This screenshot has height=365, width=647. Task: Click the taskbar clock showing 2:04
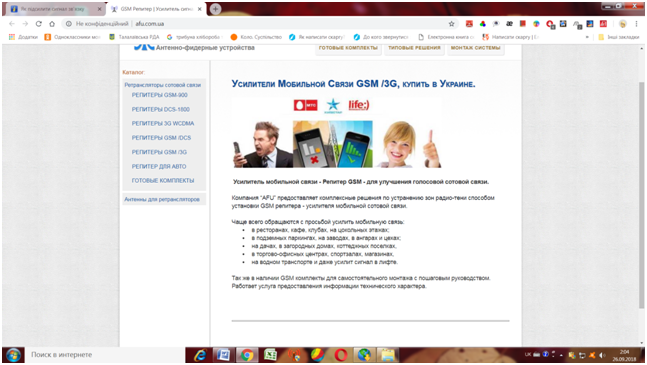coord(624,355)
